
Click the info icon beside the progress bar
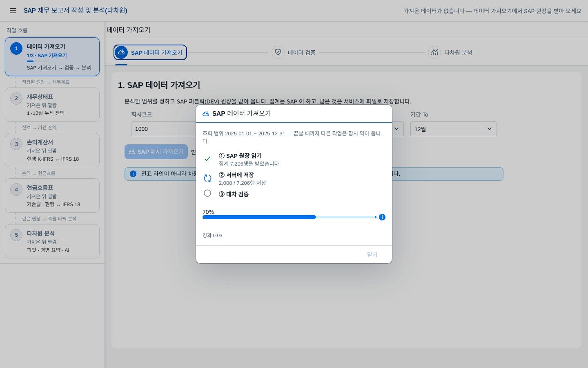coord(382,217)
